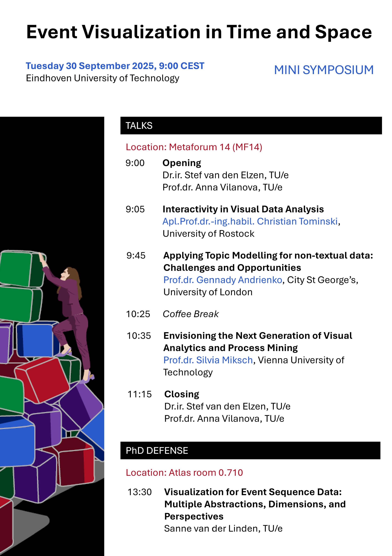
Task: Click the Eindhoven University of Technology text
Action: (103, 78)
